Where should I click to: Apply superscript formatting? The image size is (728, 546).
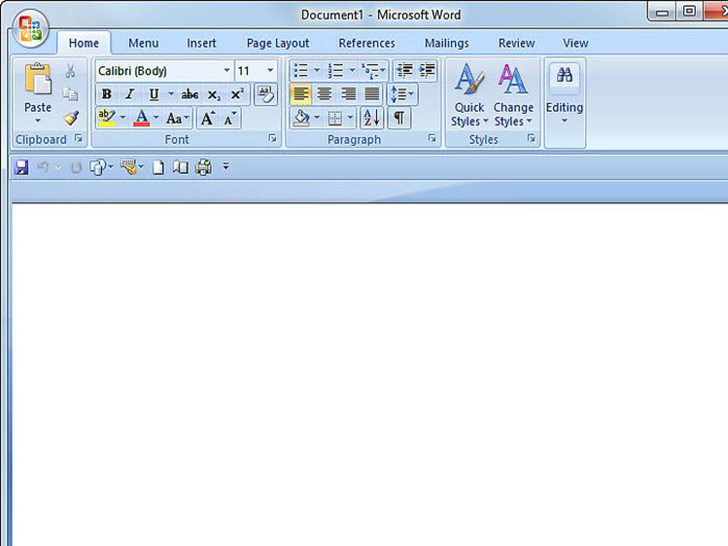pyautogui.click(x=237, y=94)
